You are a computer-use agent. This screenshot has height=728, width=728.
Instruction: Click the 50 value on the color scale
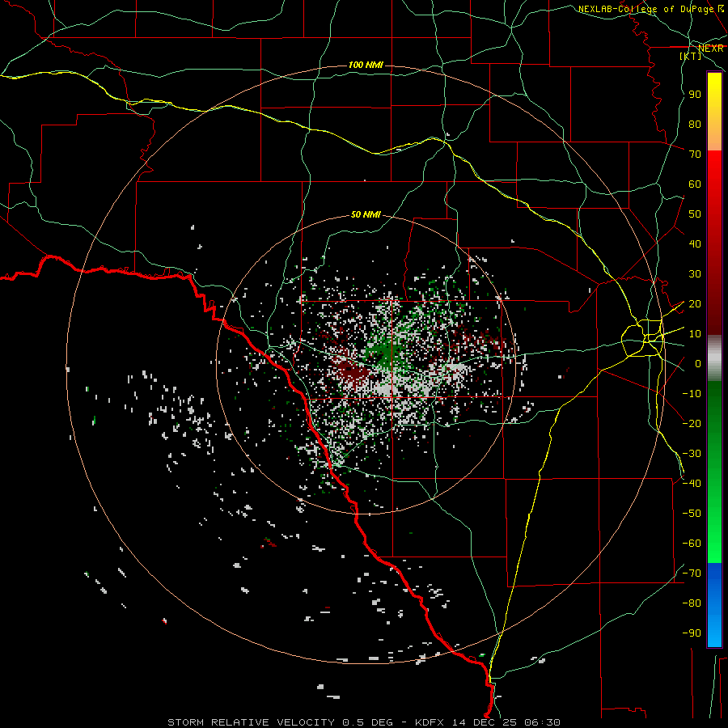point(695,214)
